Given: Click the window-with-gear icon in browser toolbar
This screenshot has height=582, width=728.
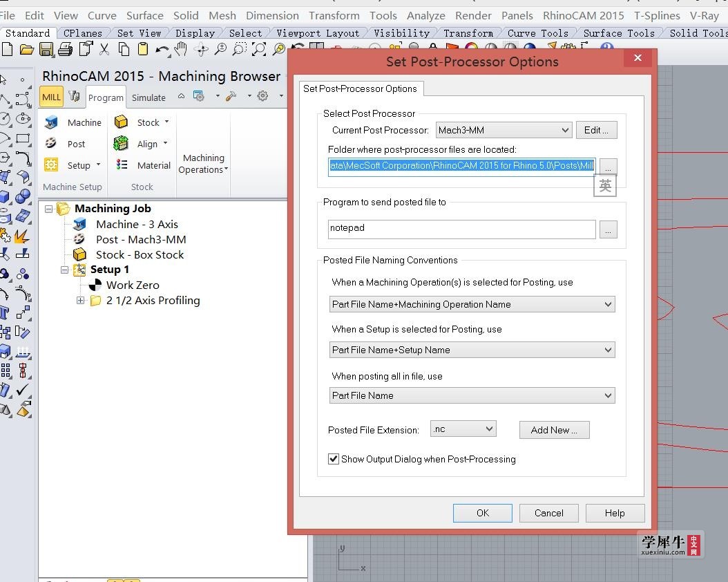Looking at the screenshot, I should tap(199, 96).
